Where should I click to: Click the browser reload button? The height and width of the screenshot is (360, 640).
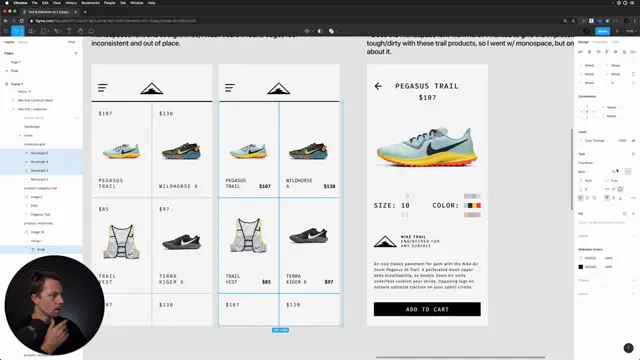pos(21,21)
